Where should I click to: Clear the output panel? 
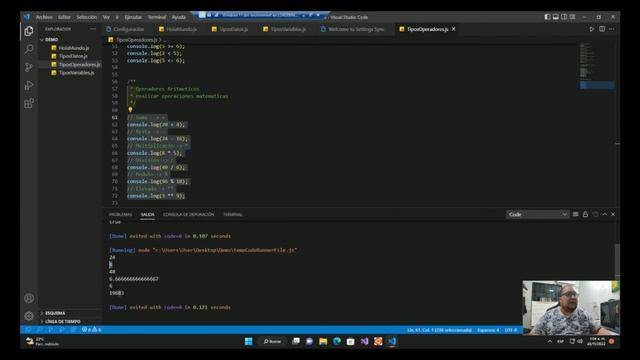(x=576, y=214)
